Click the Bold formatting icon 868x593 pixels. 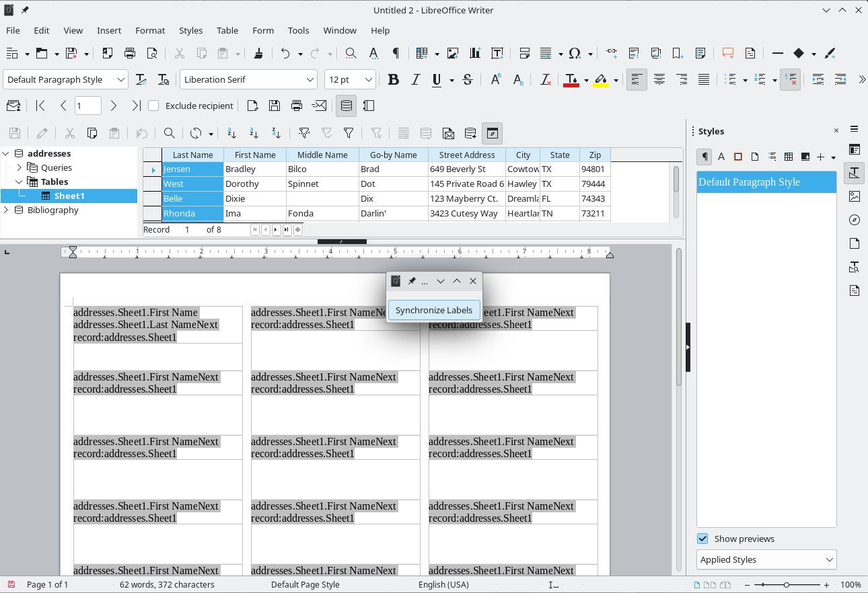pyautogui.click(x=394, y=80)
